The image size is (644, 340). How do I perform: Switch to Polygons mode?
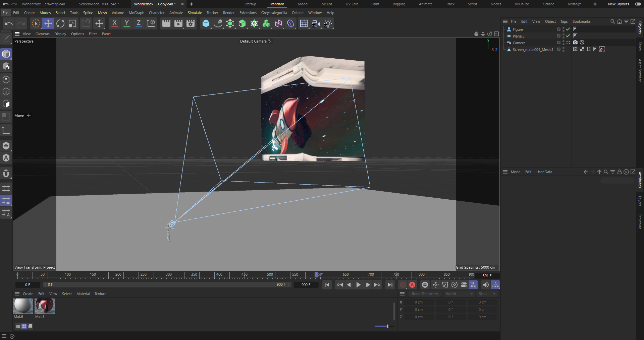coord(6,104)
